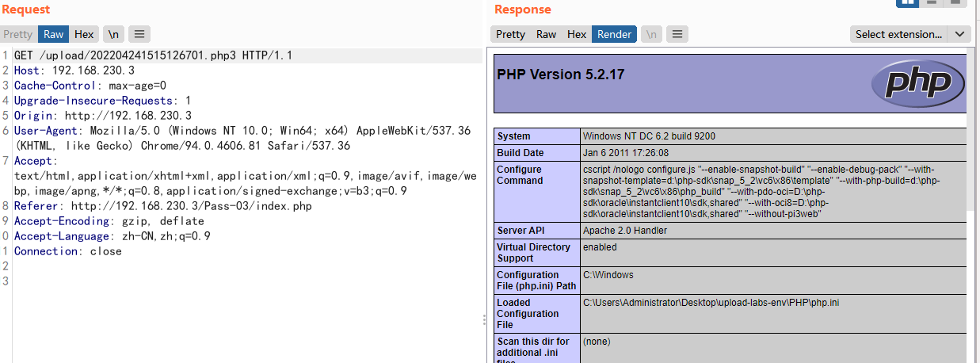
Task: Click the Referer header with Pass-03/index.php
Action: click(162, 206)
